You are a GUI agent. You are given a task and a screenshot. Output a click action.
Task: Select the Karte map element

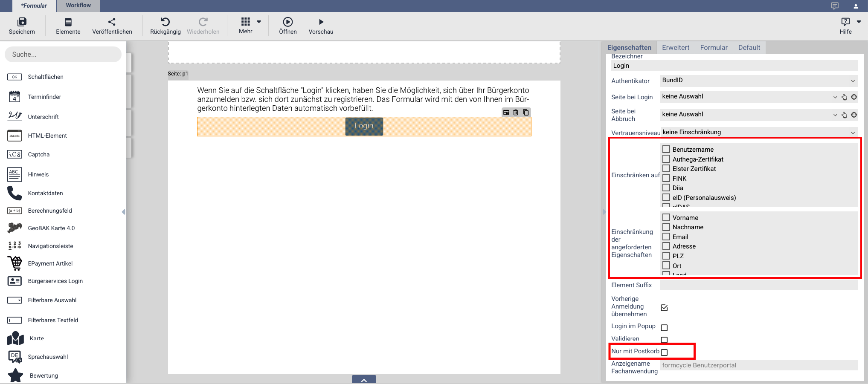point(37,338)
